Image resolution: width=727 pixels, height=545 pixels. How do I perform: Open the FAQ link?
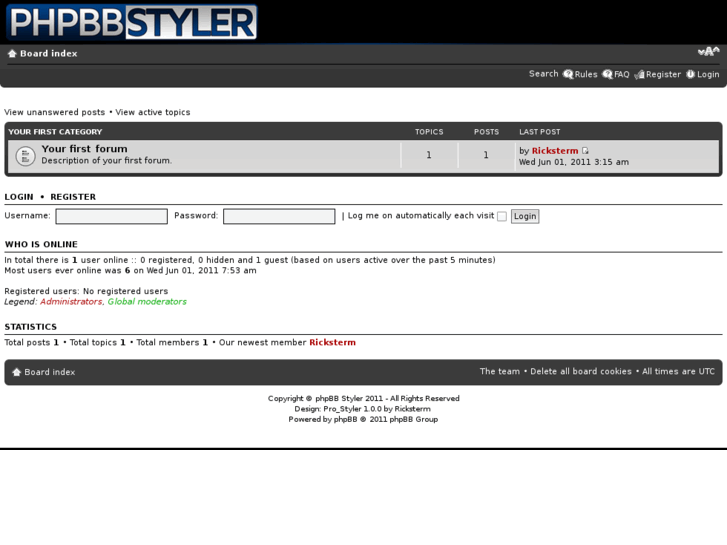coord(622,74)
